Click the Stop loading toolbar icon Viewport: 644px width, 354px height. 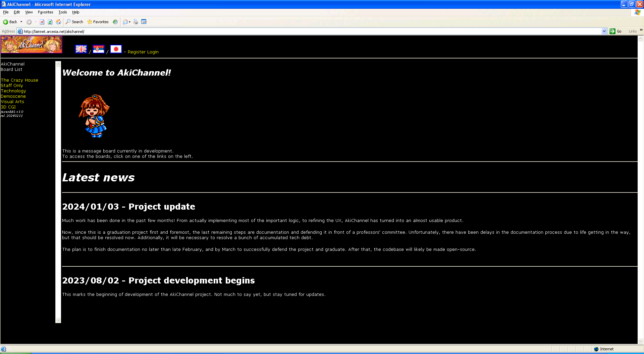point(42,22)
